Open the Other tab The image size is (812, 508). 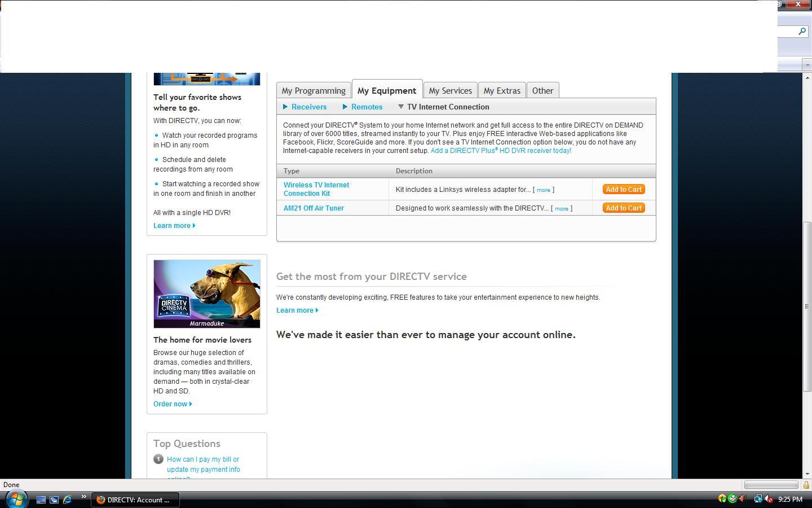tap(543, 91)
